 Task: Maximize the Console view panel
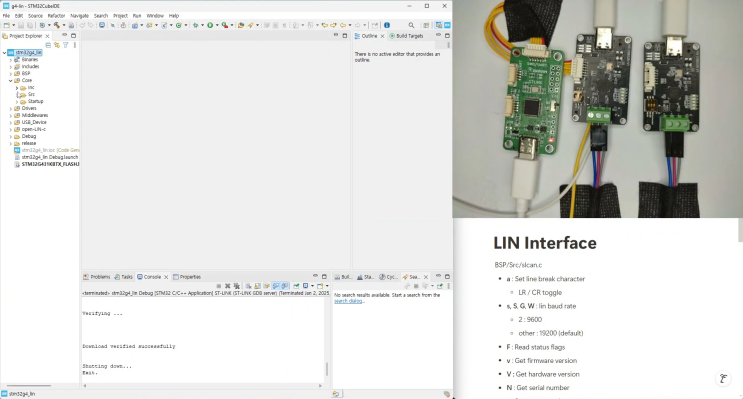tap(324, 276)
